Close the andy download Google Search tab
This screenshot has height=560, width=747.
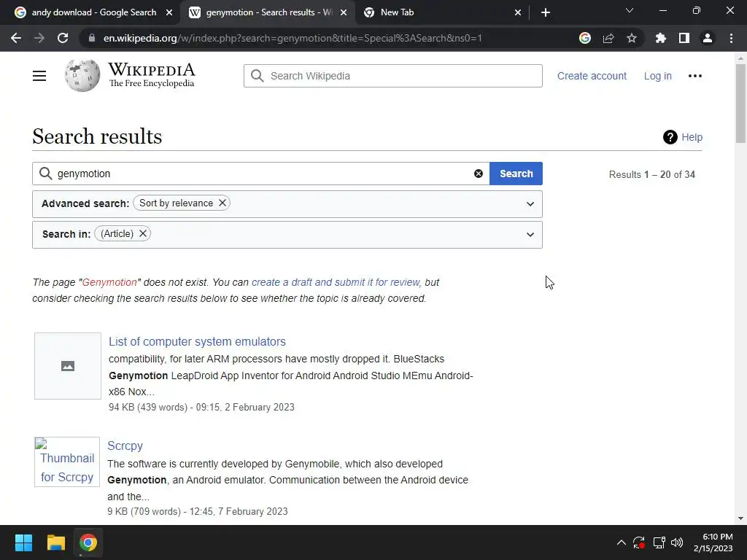169,12
